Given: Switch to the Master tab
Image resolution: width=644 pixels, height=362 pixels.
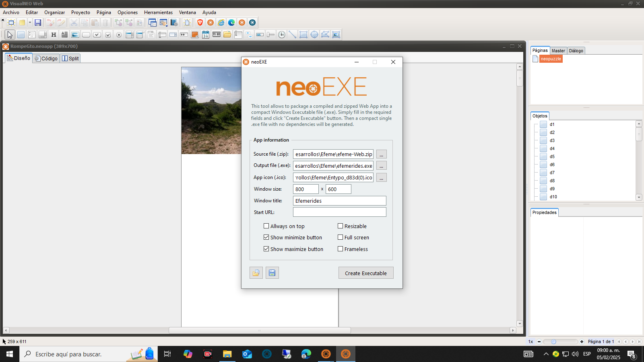Looking at the screenshot, I should point(558,51).
